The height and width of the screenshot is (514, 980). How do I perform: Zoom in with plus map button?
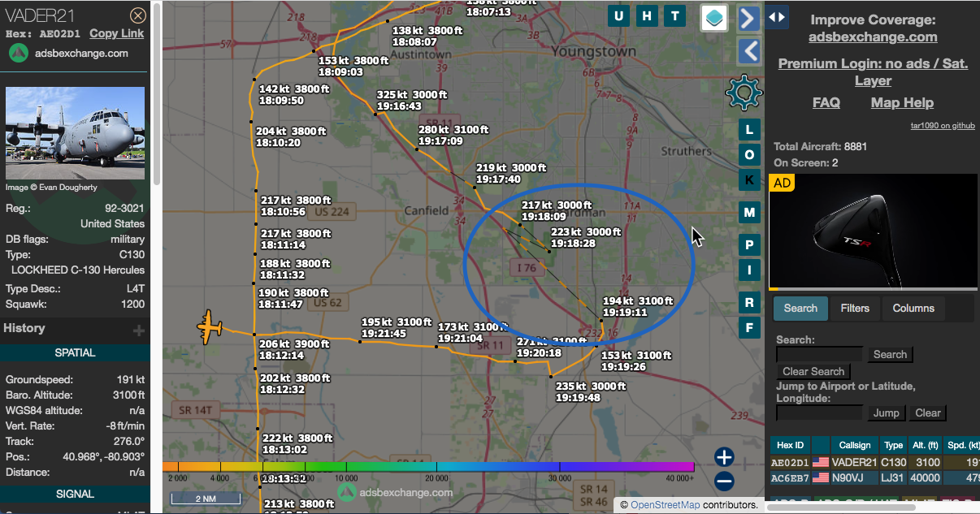coord(724,456)
